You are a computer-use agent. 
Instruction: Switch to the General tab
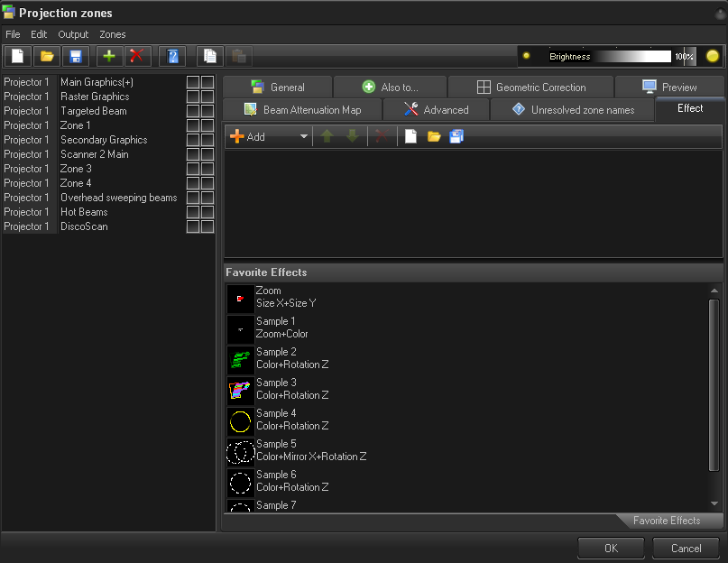click(x=277, y=87)
